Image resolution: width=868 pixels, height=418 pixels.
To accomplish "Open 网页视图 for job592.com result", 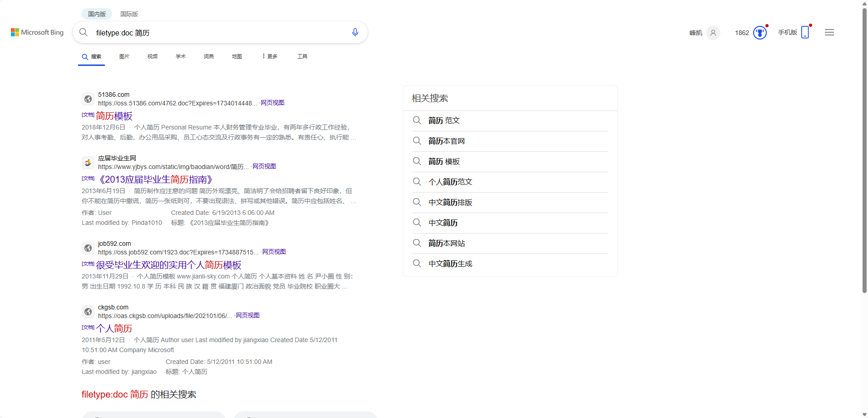I will point(274,252).
